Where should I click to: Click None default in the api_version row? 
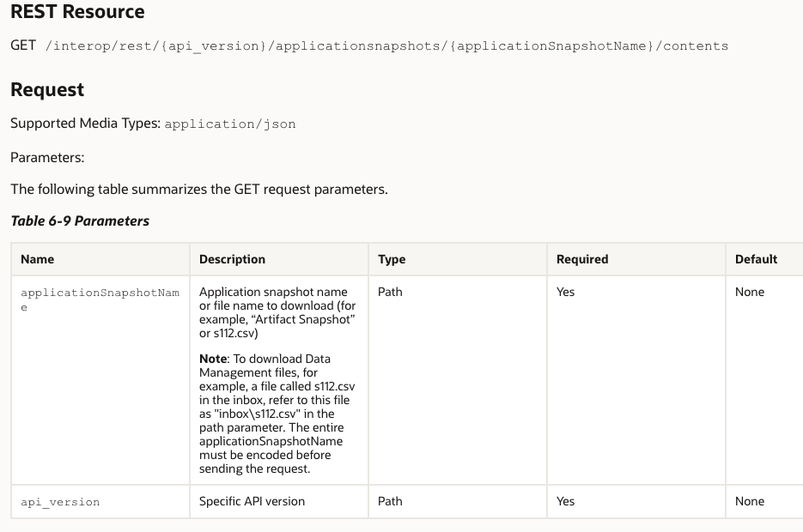tap(749, 501)
